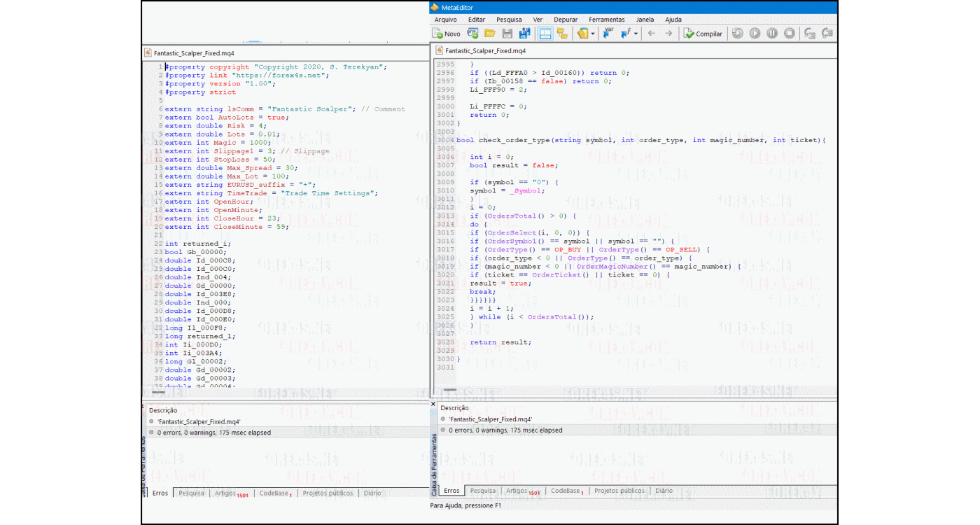Open the Ferramentas menu

tap(606, 20)
